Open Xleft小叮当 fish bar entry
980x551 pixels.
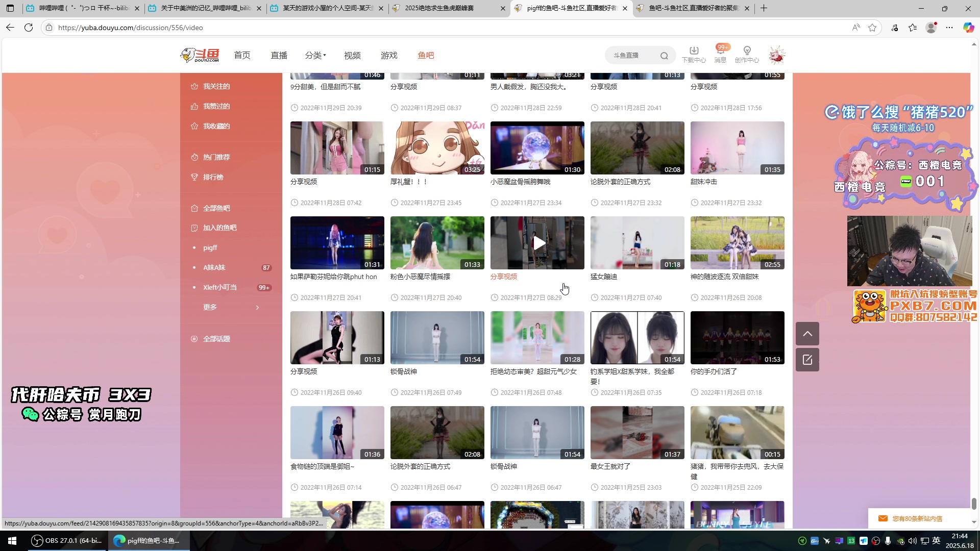click(x=231, y=287)
